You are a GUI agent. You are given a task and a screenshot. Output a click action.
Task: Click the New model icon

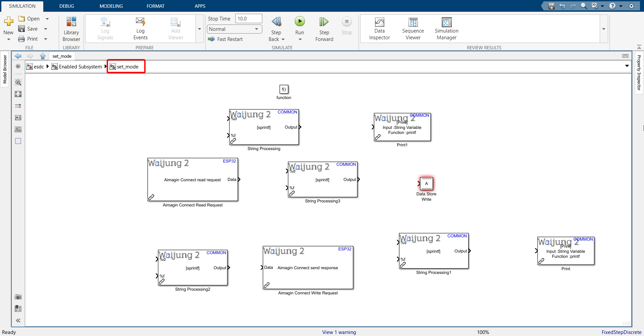(x=8, y=22)
